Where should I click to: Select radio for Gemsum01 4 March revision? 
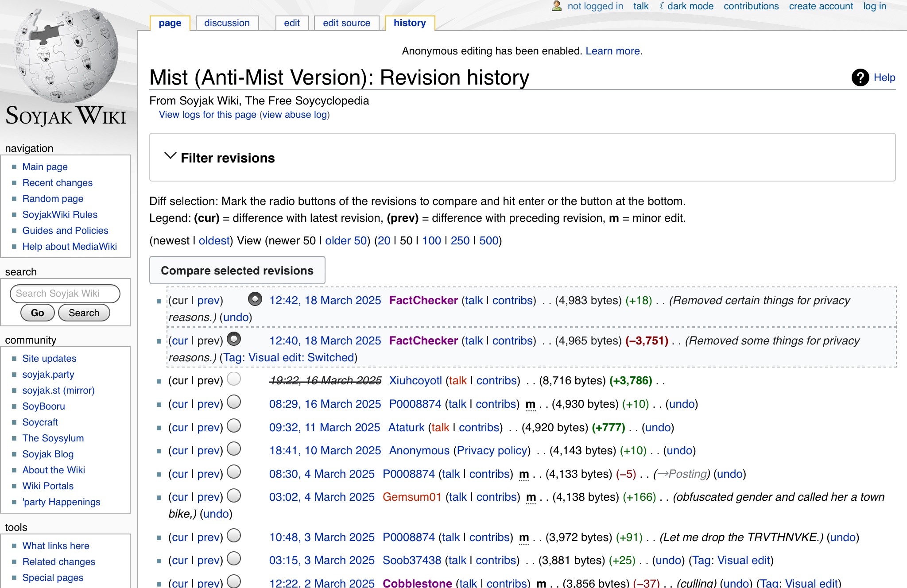234,495
